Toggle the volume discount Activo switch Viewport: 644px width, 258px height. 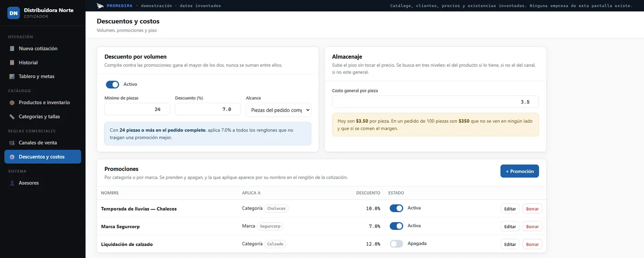[112, 84]
